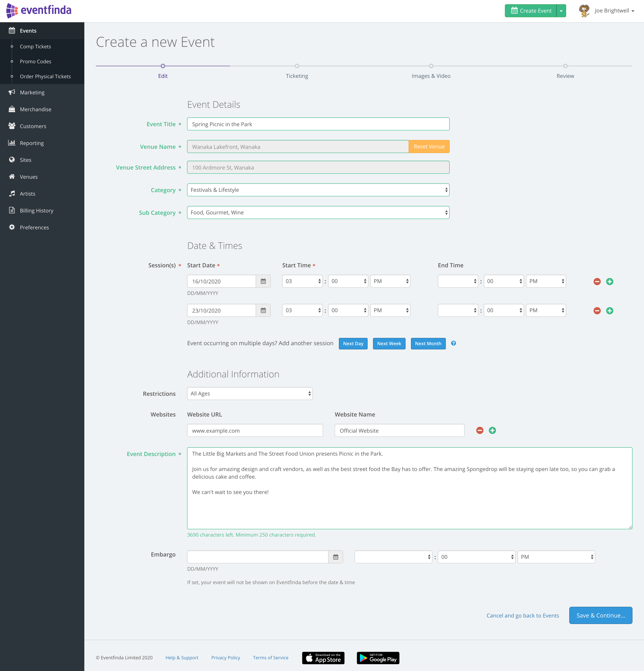Add a Next Day session
The image size is (644, 671).
(x=353, y=344)
